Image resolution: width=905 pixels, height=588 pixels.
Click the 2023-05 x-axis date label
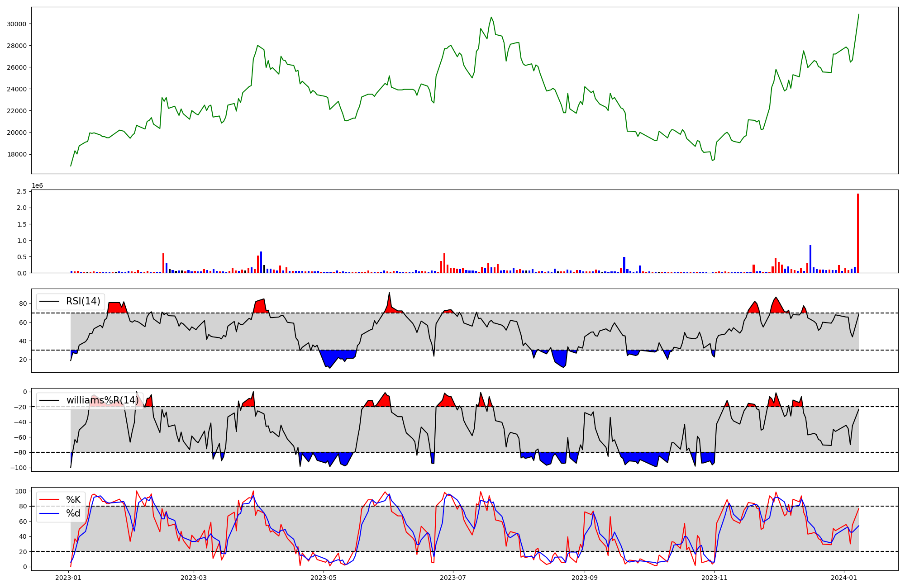324,577
